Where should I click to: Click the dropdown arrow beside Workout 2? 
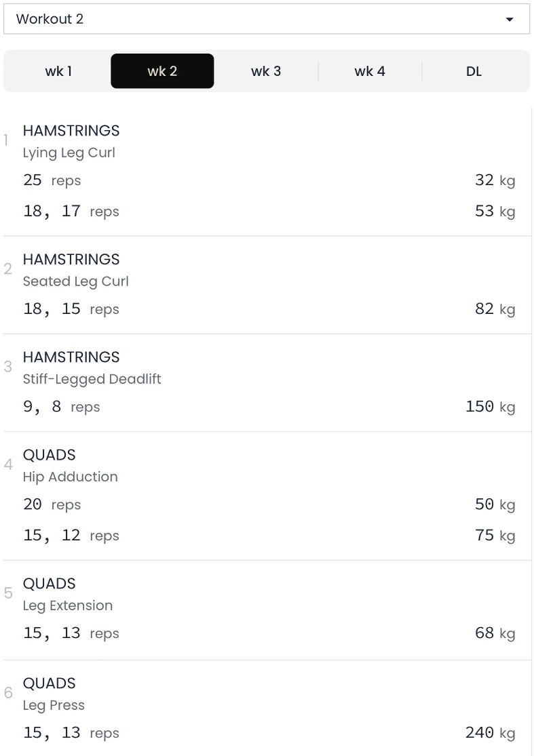pyautogui.click(x=510, y=20)
